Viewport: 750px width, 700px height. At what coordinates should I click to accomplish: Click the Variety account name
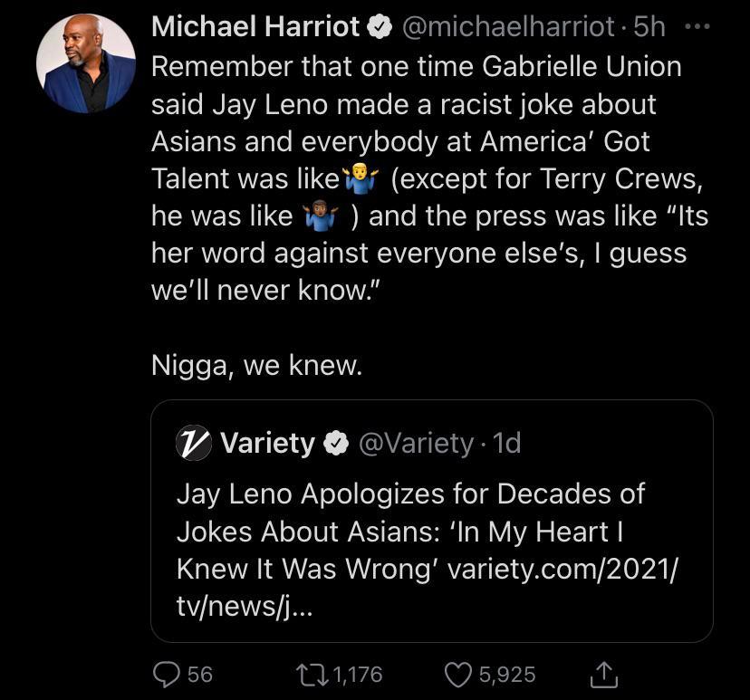point(267,444)
